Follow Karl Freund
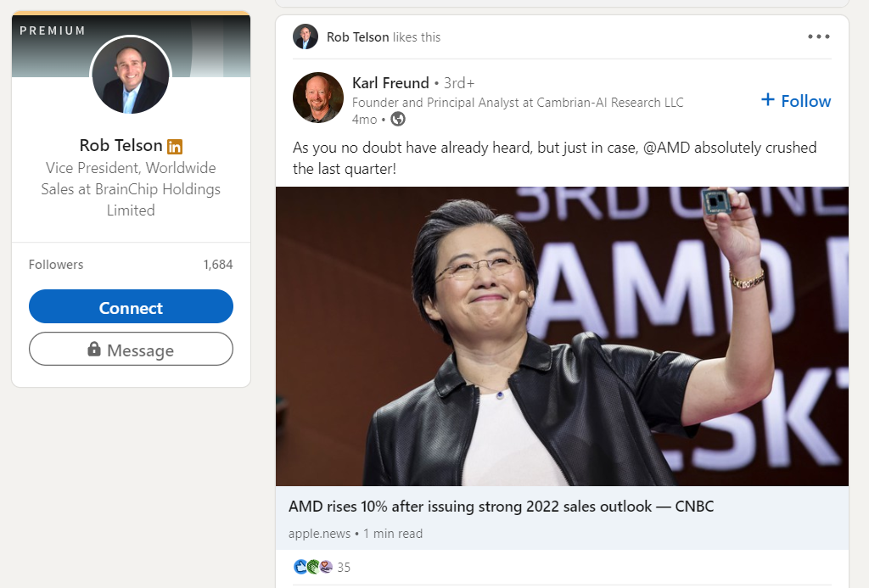This screenshot has height=588, width=869. click(x=796, y=101)
